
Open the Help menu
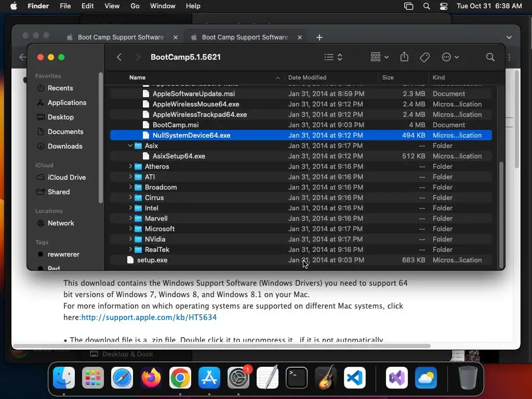coord(193,6)
